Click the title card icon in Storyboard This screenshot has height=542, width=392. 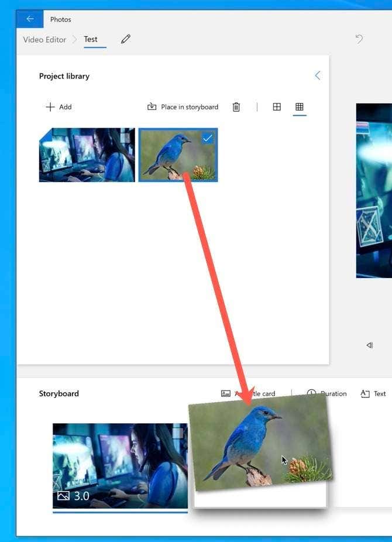click(225, 393)
